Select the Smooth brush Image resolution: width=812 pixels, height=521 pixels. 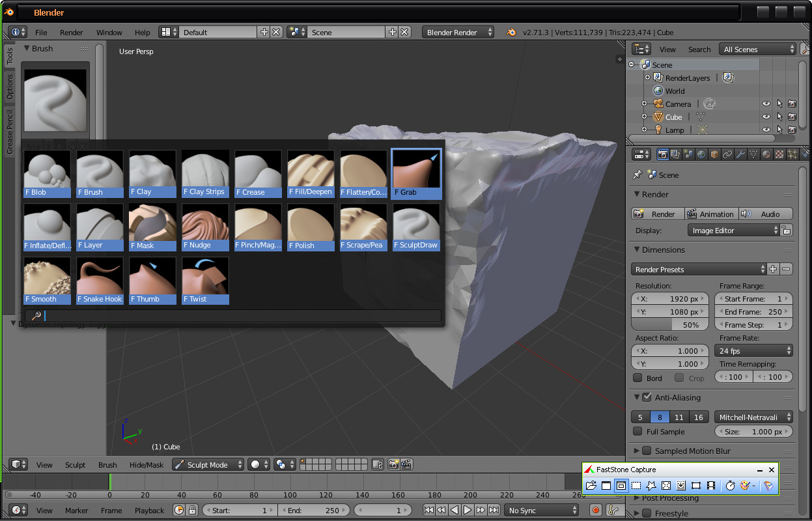pos(48,281)
